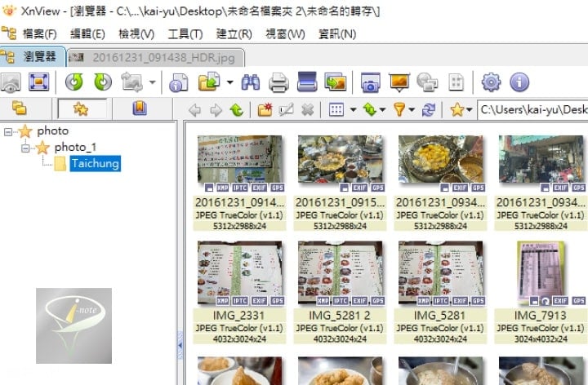
Task: Select the photo_1 favorites item
Action: coord(75,147)
